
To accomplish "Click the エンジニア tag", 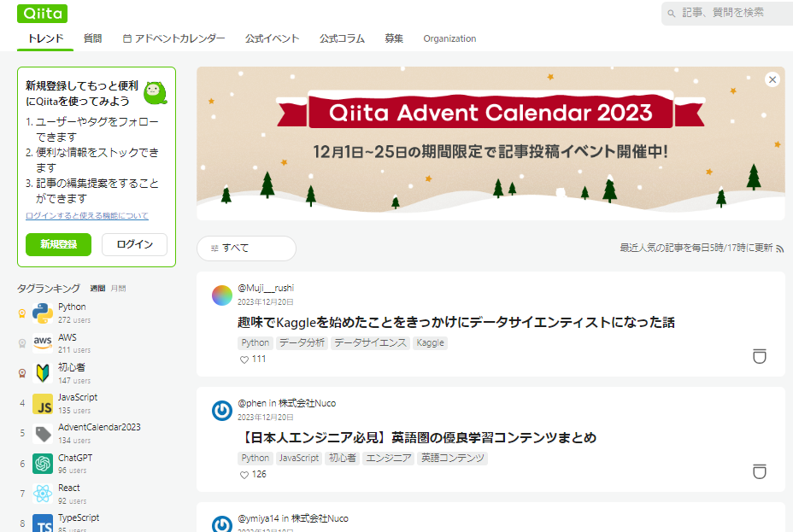I will tap(389, 459).
